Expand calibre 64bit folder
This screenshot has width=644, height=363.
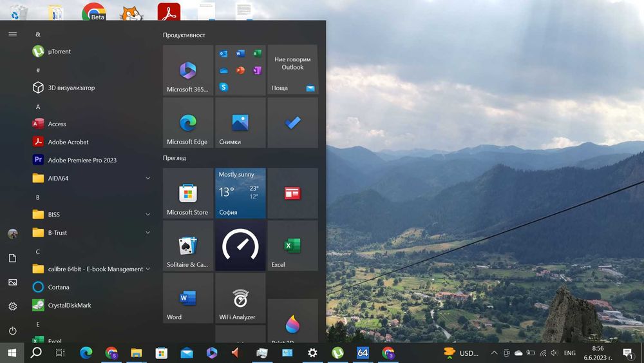point(91,269)
